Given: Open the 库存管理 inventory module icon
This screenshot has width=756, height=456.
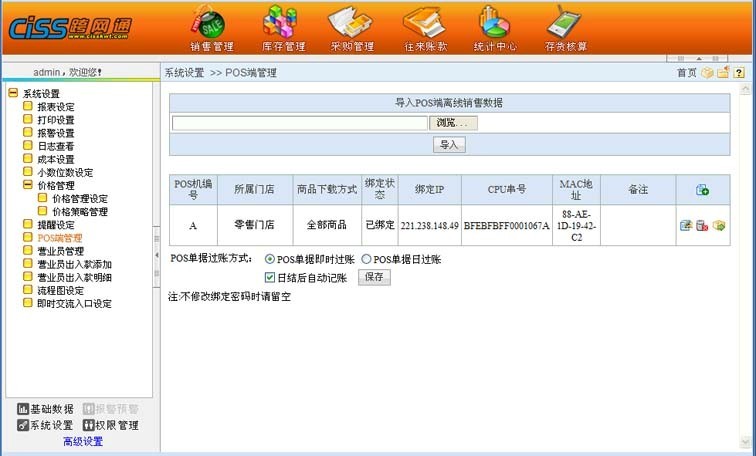Looking at the screenshot, I should click(x=283, y=26).
